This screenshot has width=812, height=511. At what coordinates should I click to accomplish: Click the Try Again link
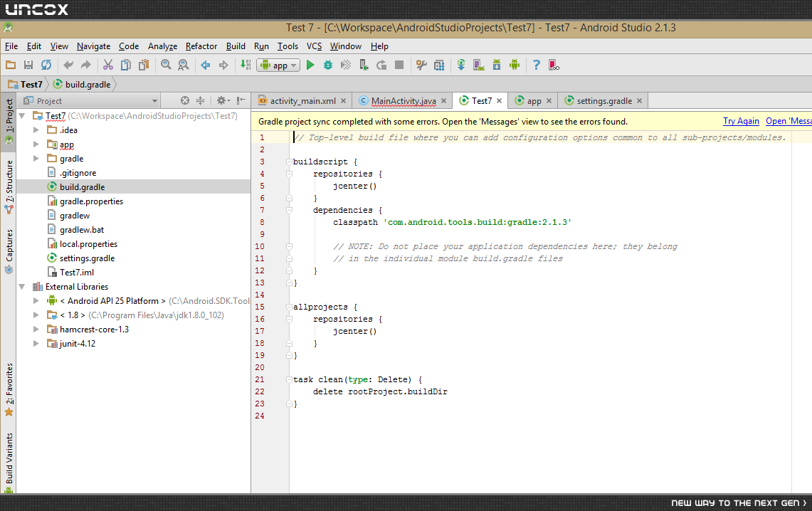741,121
